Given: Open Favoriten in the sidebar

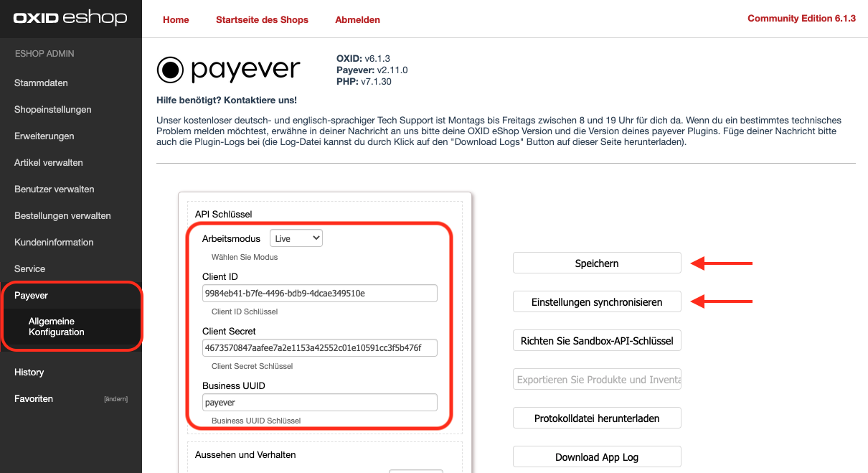Looking at the screenshot, I should [x=34, y=399].
